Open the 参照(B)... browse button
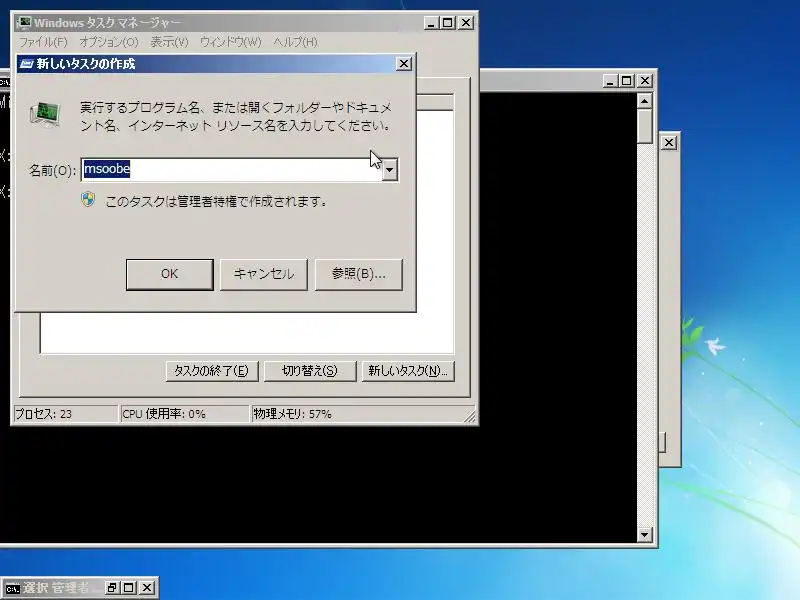Image resolution: width=800 pixels, height=600 pixels. pos(359,274)
